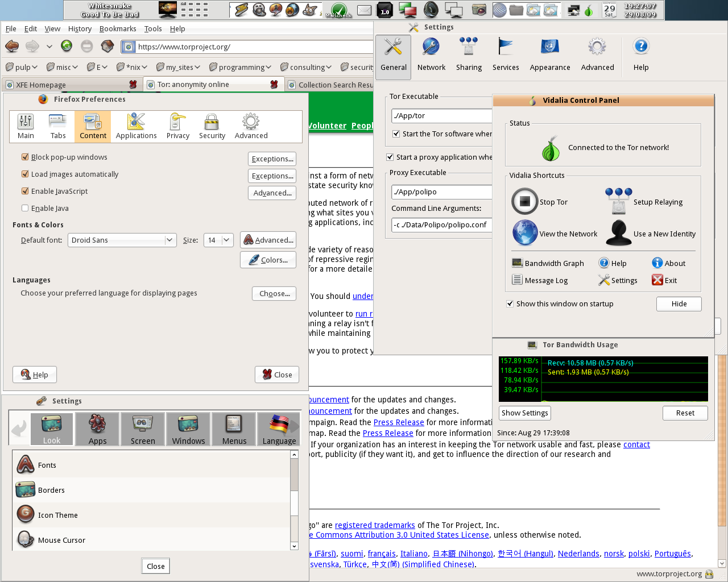Open Appearance icon in Vidalia Settings
The image size is (728, 582).
tap(550, 55)
